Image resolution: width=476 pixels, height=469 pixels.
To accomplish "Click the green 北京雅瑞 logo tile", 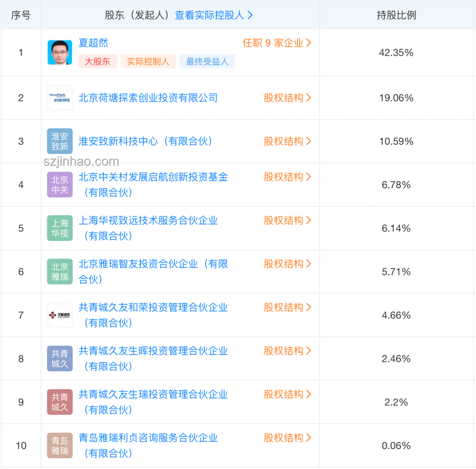I will point(60,271).
